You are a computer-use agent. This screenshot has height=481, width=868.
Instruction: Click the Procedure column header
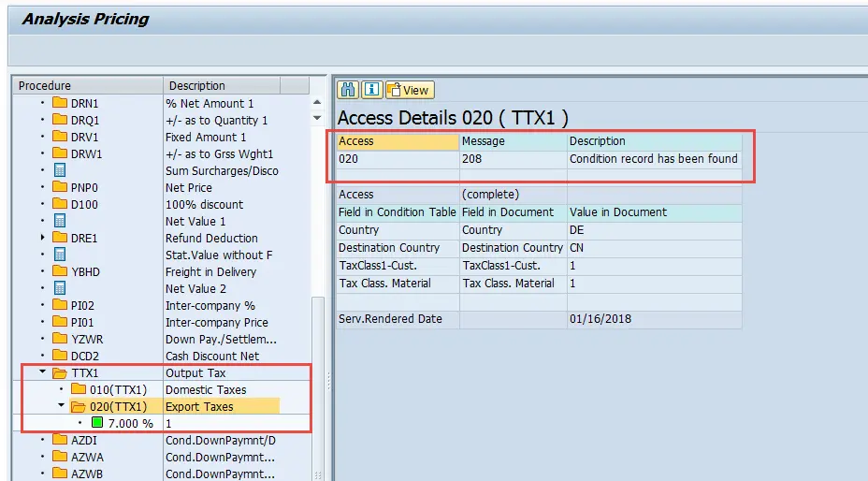[x=88, y=85]
